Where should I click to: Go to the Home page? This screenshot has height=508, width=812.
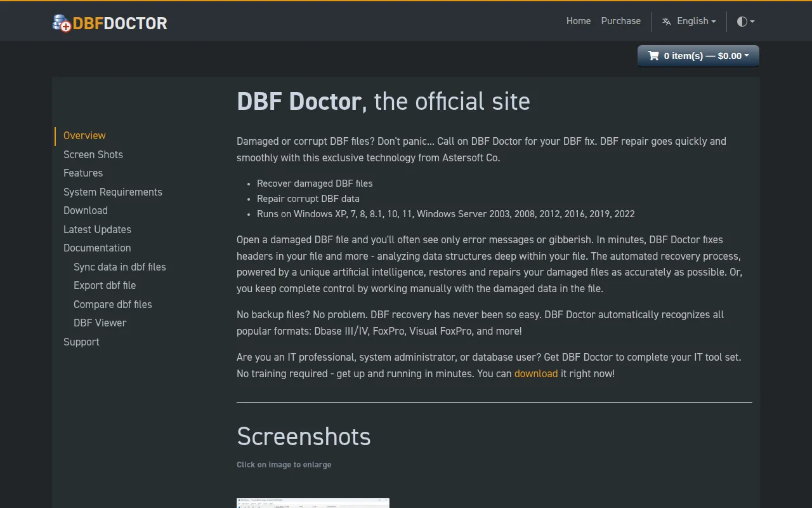[x=579, y=21]
